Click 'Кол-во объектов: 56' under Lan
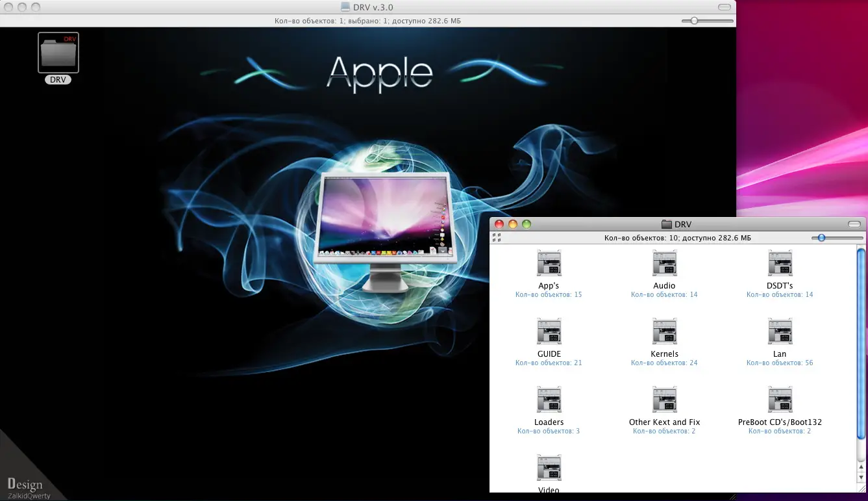Viewport: 868px width, 501px height. [780, 363]
